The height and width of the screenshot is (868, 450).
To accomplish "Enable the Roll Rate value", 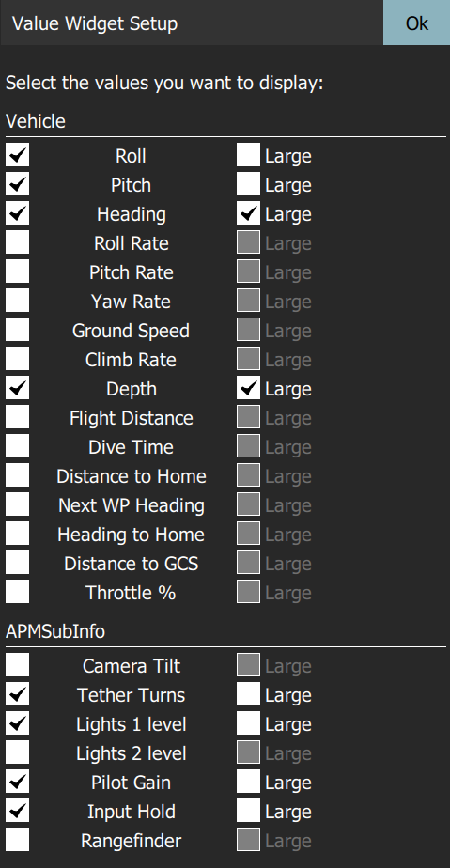I will (x=17, y=243).
